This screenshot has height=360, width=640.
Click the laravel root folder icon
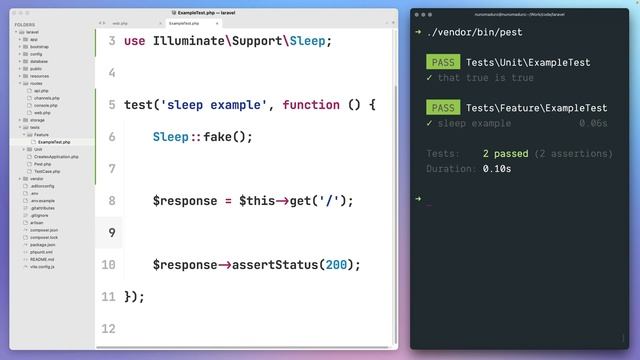(22, 32)
